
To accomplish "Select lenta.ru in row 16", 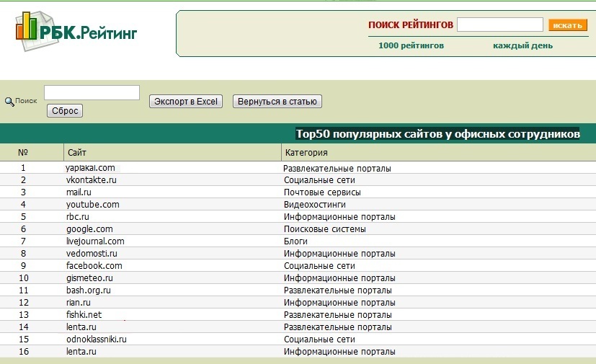I will 81,352.
